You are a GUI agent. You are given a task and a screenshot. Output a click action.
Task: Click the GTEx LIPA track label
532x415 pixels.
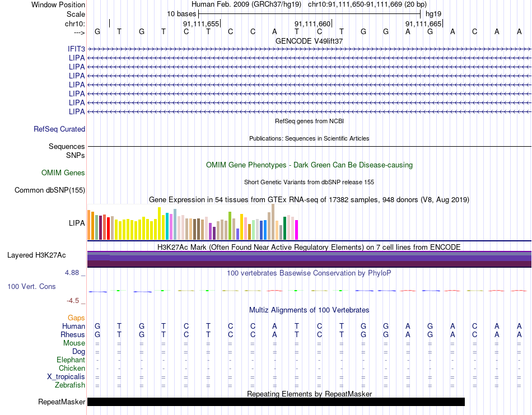click(x=77, y=223)
